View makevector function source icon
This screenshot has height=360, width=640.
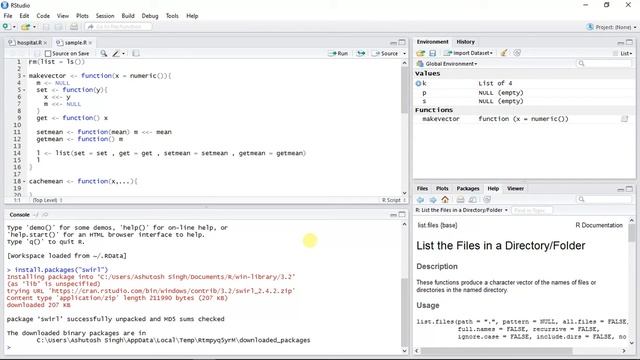(x=624, y=119)
